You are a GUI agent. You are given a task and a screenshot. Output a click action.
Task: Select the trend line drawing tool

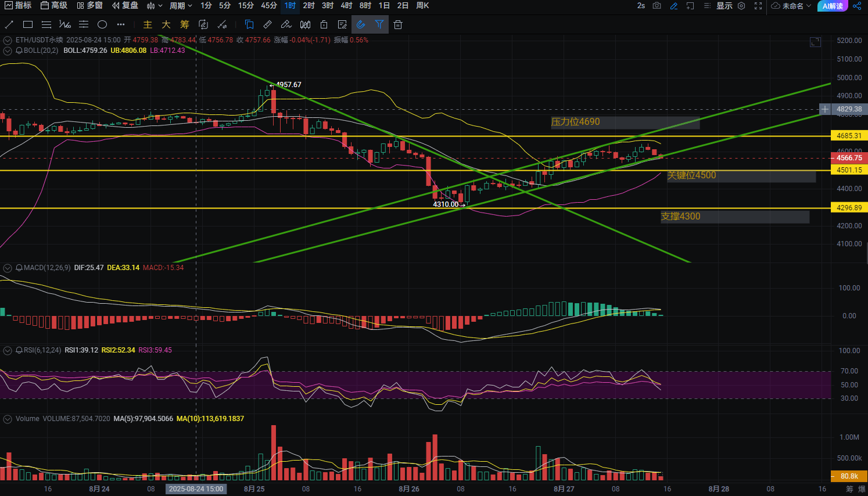point(9,24)
